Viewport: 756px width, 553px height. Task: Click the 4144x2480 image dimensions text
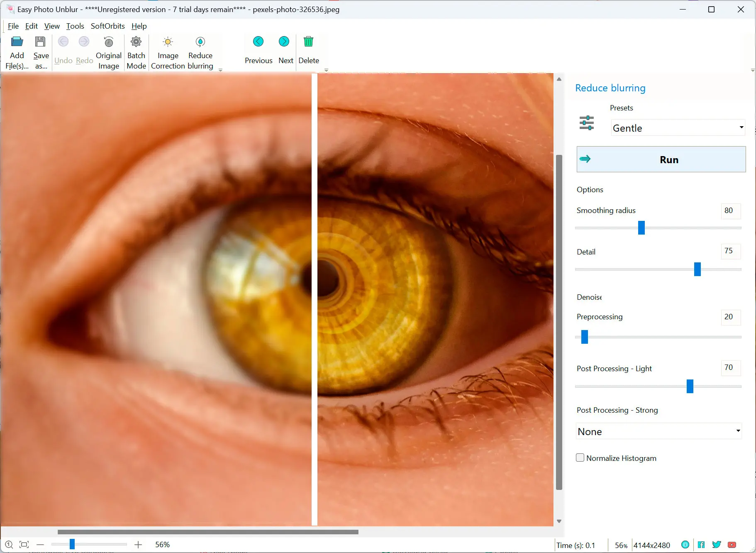[x=652, y=545]
